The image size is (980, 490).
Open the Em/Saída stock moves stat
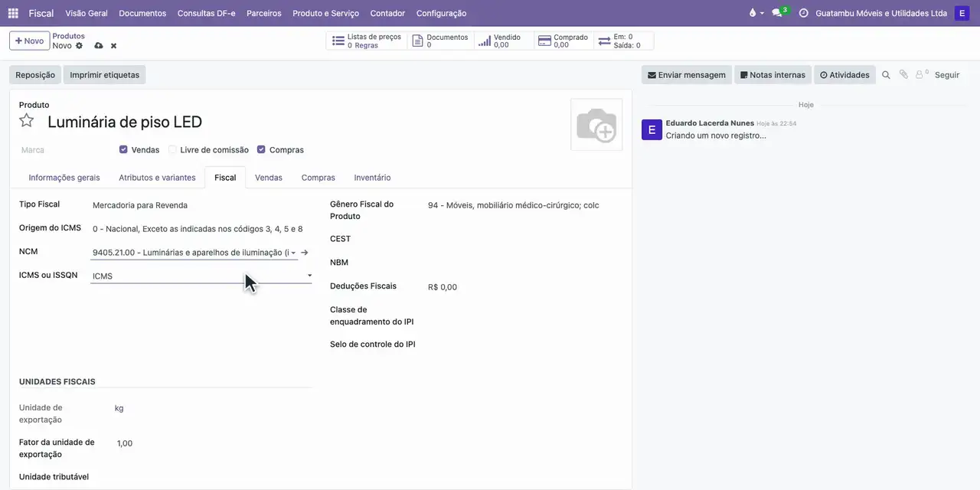pyautogui.click(x=623, y=41)
